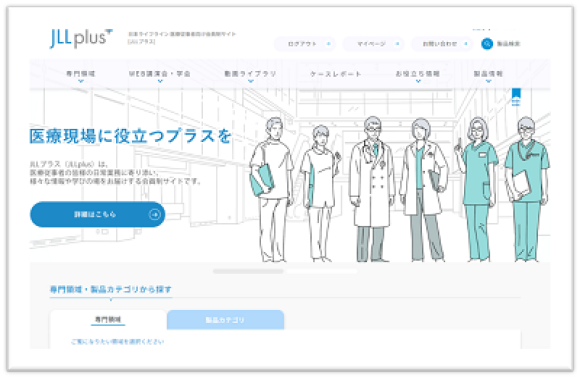Click the second carousel slide indicator
Screen dimensions: 580x378
click(321, 271)
